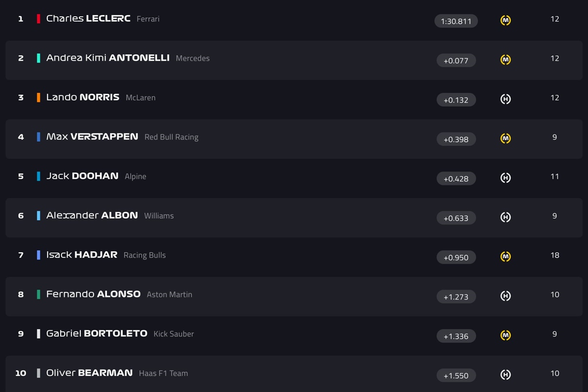588x392 pixels.
Task: Click Norris's white hard tyre icon
Action: coord(506,99)
